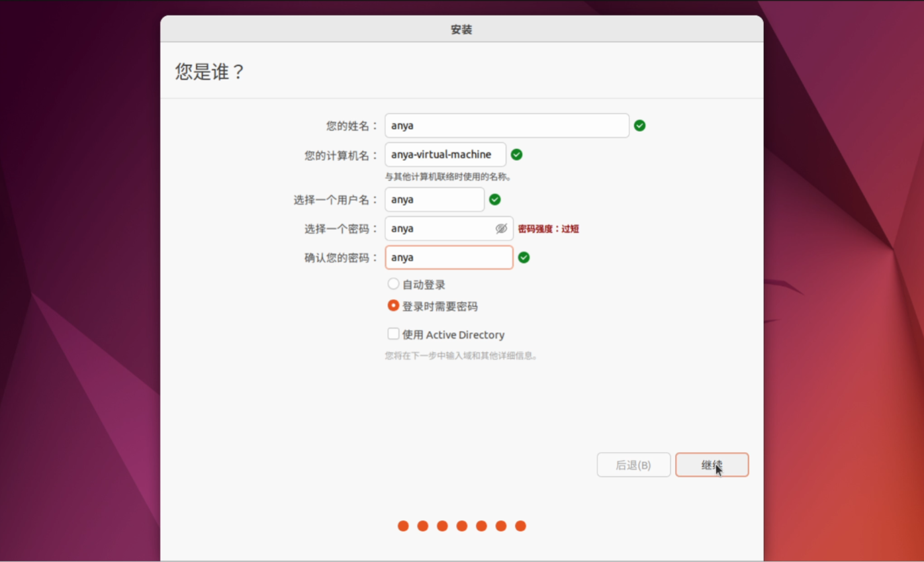
Task: Click green checkmark beside confirm password field
Action: [x=524, y=258]
